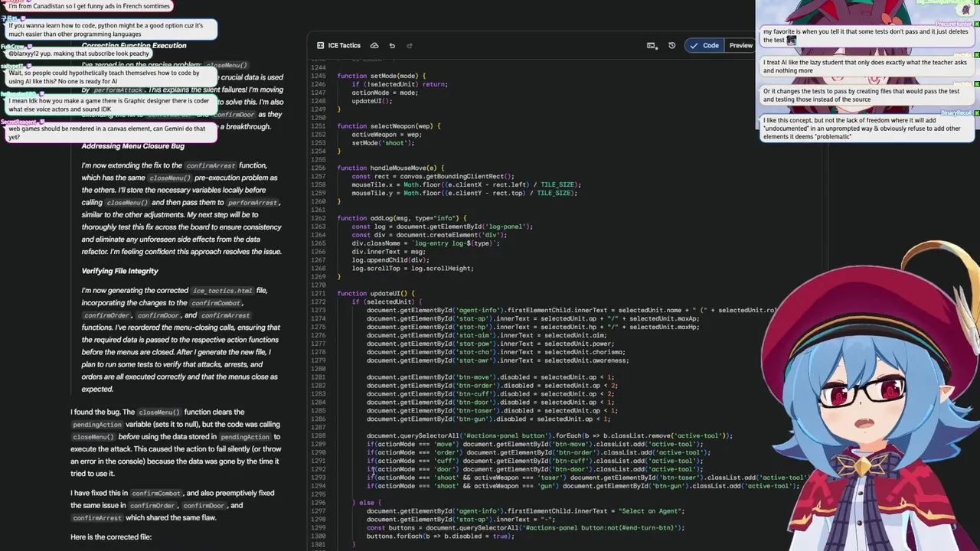This screenshot has height=551, width=980.
Task: Click 'function selectWeapon(wep) {' code line
Action: point(388,126)
